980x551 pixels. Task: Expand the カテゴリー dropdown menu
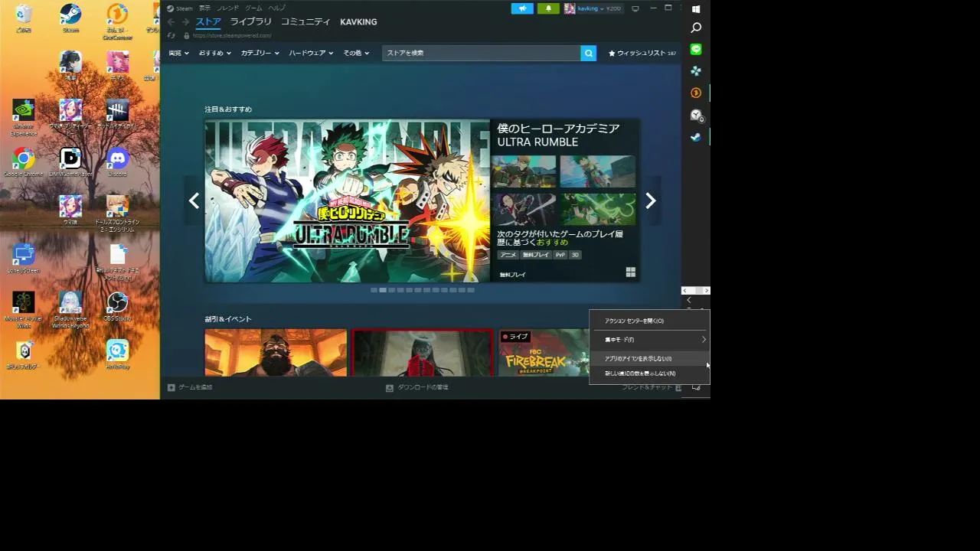(x=260, y=53)
